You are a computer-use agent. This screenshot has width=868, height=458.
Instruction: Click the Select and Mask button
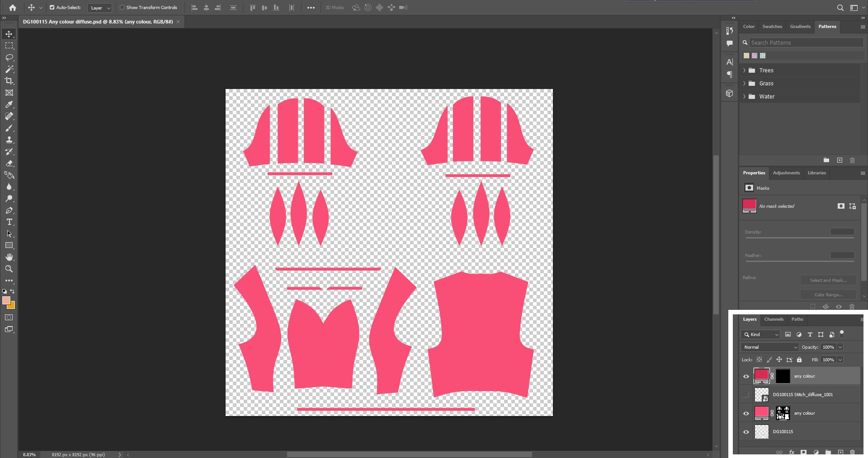[828, 280]
